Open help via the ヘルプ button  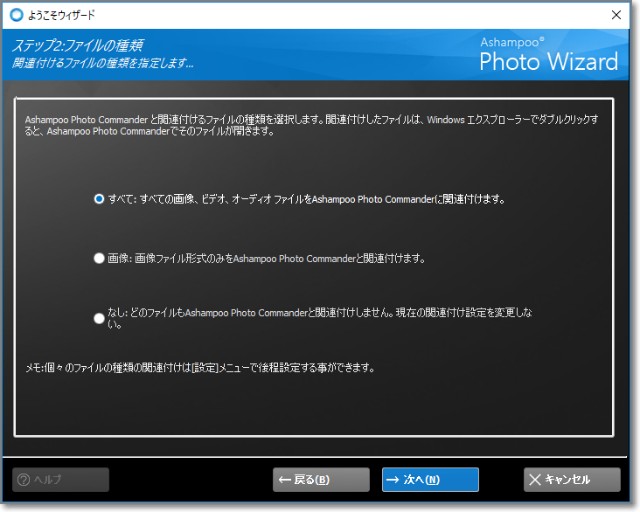tap(60, 480)
